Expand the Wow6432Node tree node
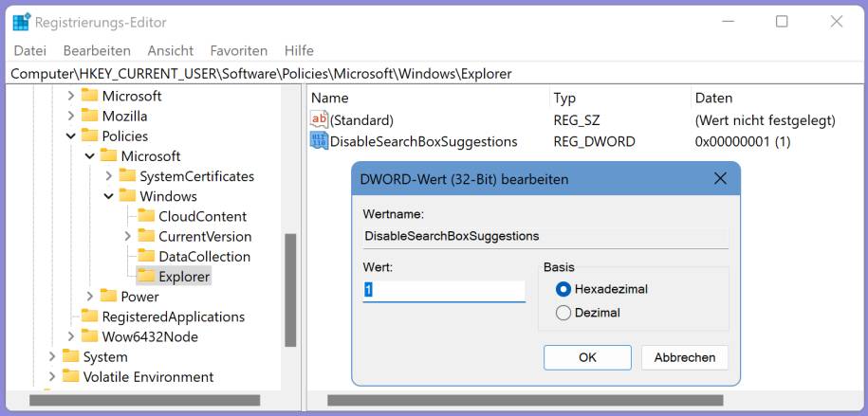 click(70, 336)
